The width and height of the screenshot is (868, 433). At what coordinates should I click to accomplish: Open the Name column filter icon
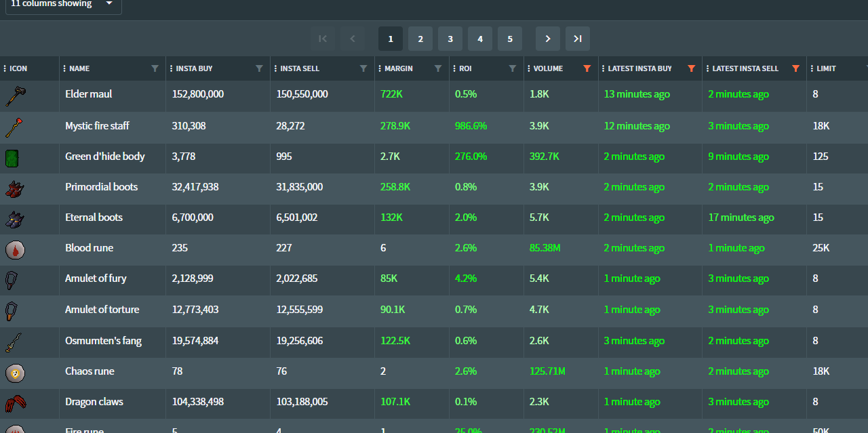coord(155,68)
